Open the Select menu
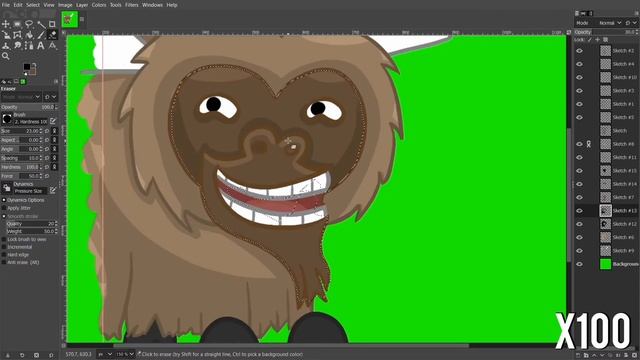 (33, 5)
